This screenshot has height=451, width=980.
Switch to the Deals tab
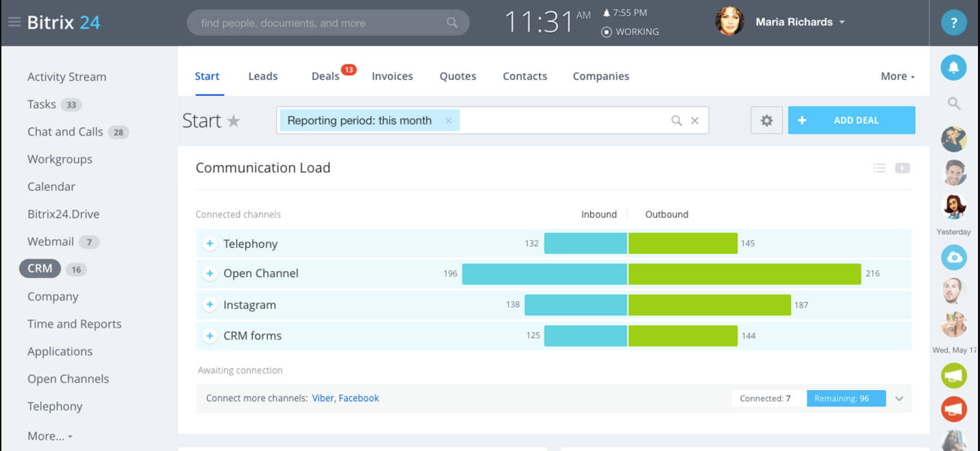click(325, 77)
